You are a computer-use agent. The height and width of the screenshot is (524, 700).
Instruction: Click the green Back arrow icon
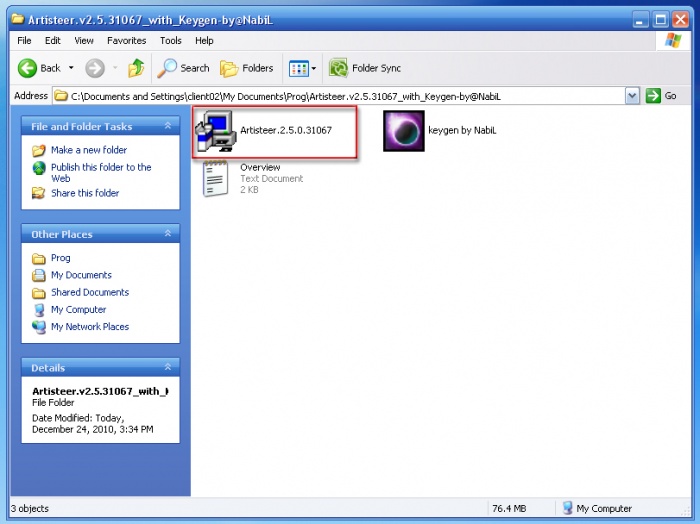coord(27,68)
